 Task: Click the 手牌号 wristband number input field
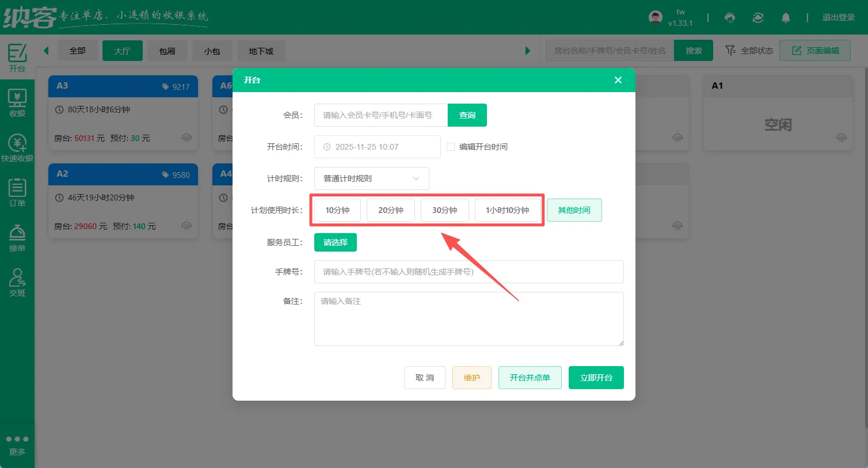(x=469, y=272)
